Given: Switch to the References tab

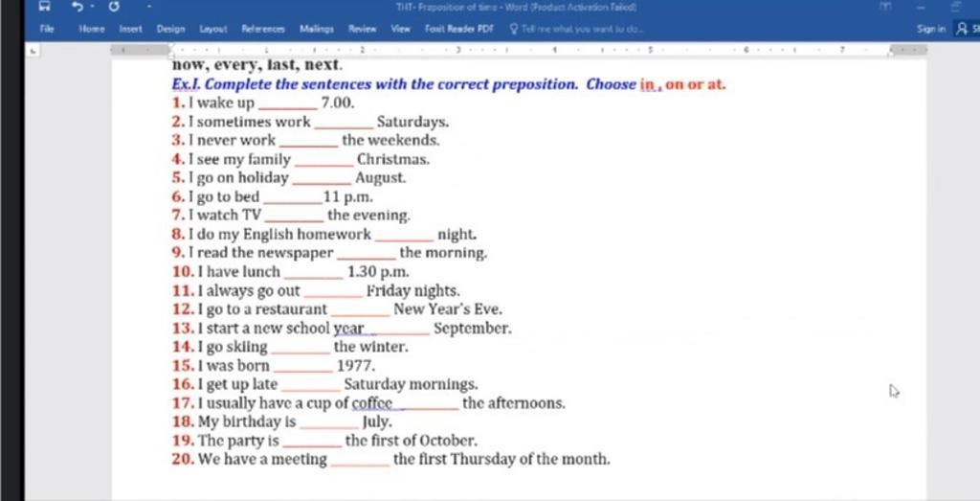Looking at the screenshot, I should [263, 29].
